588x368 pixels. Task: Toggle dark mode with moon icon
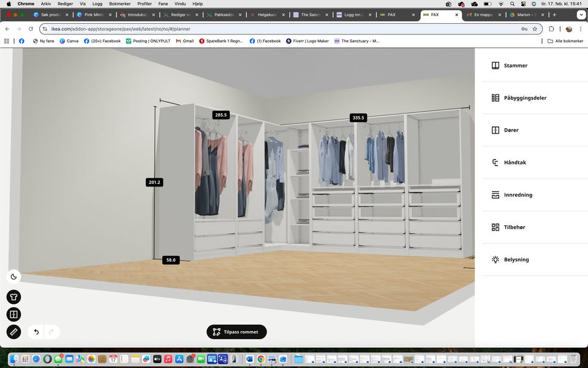tap(14, 277)
